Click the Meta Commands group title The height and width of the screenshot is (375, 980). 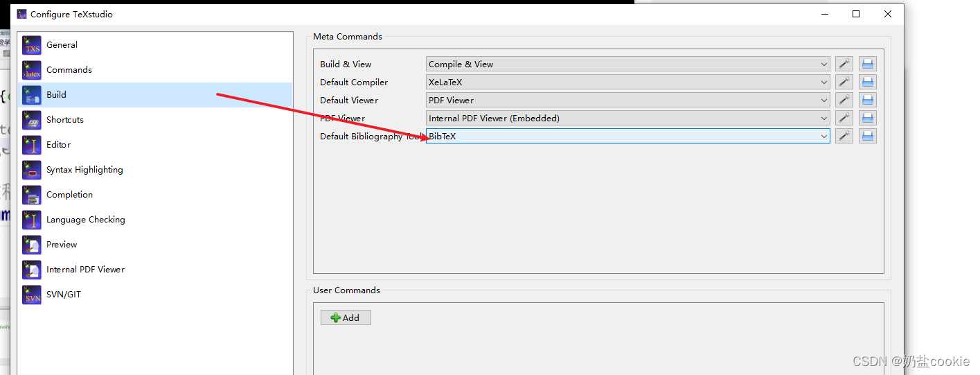point(348,37)
